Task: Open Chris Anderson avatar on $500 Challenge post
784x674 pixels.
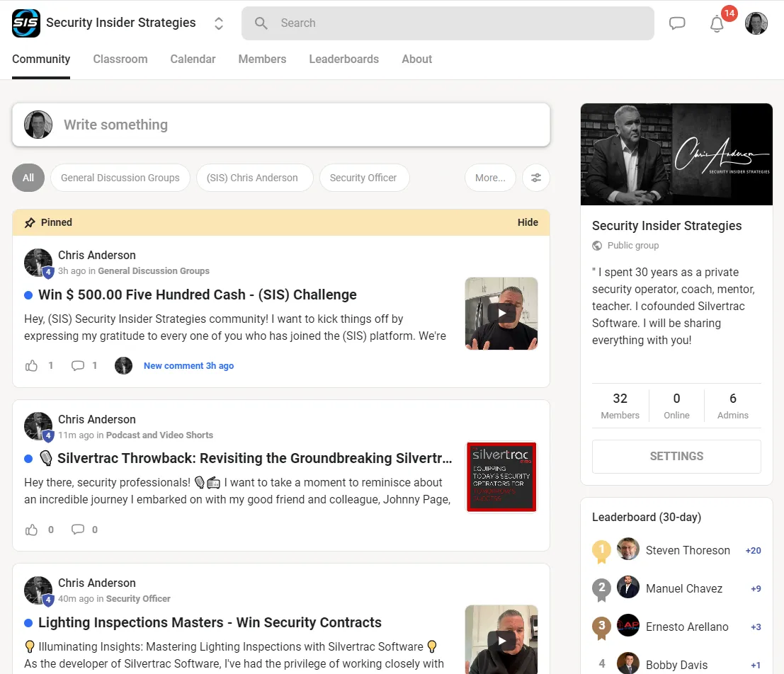Action: pyautogui.click(x=38, y=263)
